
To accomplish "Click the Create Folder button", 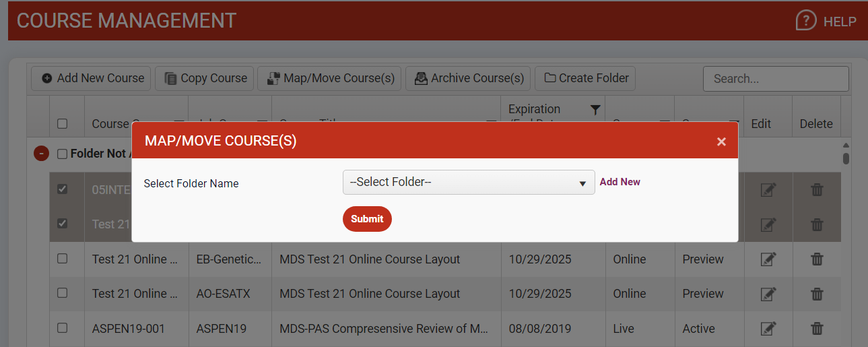I will 585,78.
